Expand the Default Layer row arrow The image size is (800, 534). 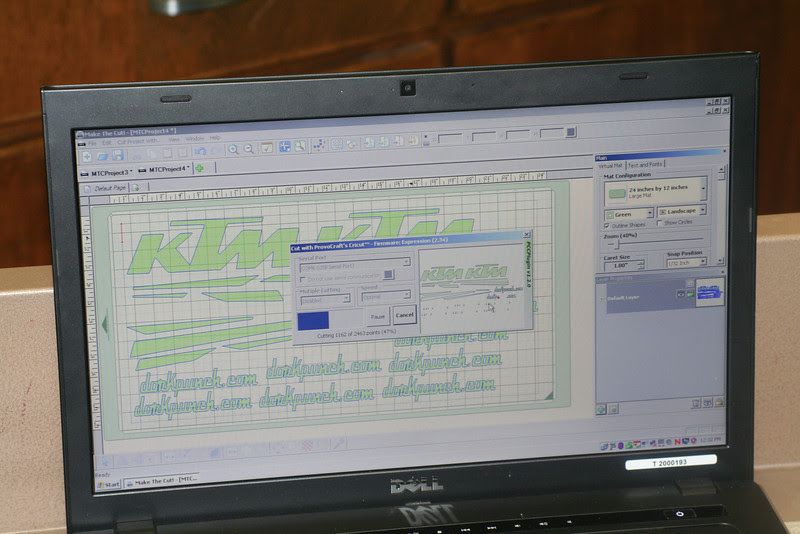click(603, 299)
